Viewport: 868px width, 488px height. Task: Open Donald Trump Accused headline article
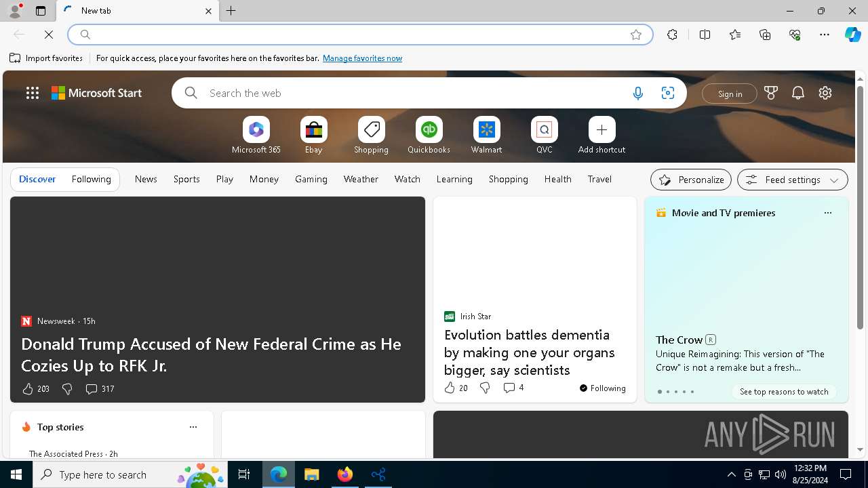click(x=211, y=355)
